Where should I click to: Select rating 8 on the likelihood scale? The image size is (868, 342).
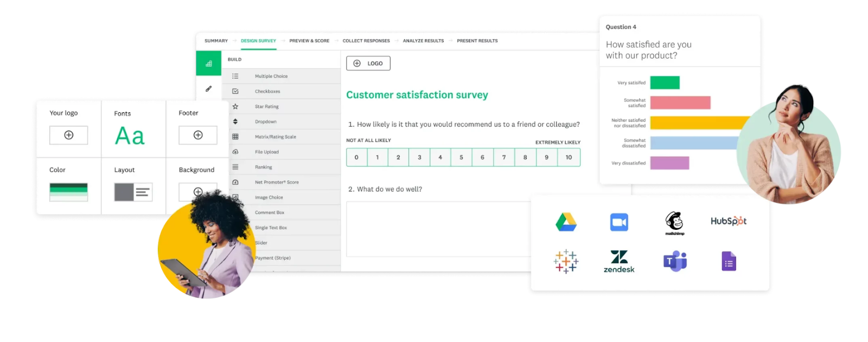(x=525, y=157)
